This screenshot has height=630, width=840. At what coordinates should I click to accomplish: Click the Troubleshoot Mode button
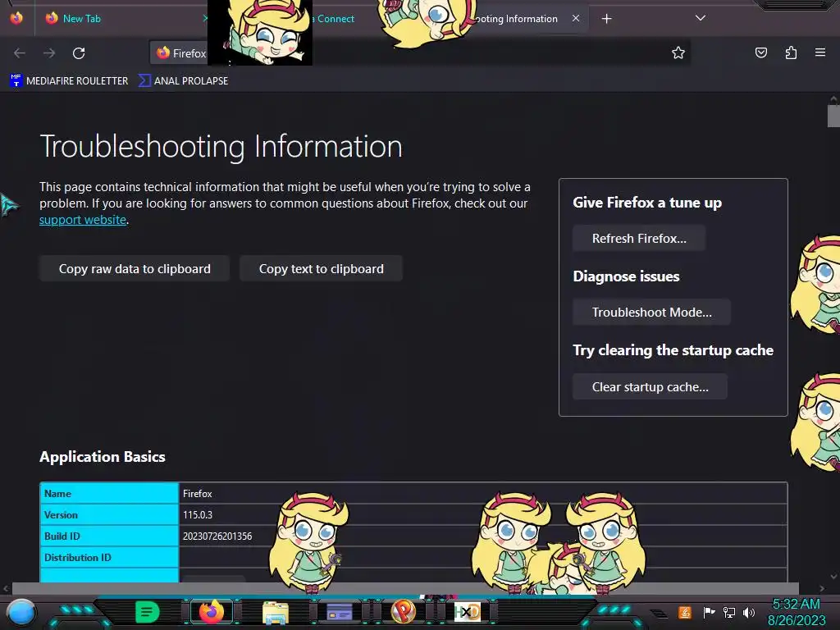click(x=651, y=313)
